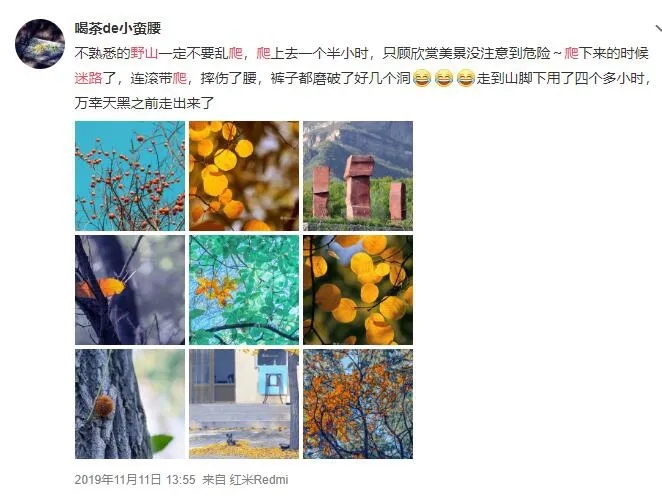Open the middle-row yellow bokeh leaves photo
662x504 pixels.
pyautogui.click(x=358, y=290)
